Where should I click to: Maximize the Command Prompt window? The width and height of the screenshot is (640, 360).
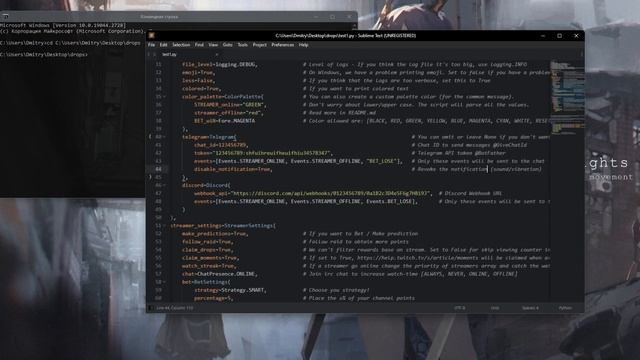pyautogui.click(x=333, y=17)
